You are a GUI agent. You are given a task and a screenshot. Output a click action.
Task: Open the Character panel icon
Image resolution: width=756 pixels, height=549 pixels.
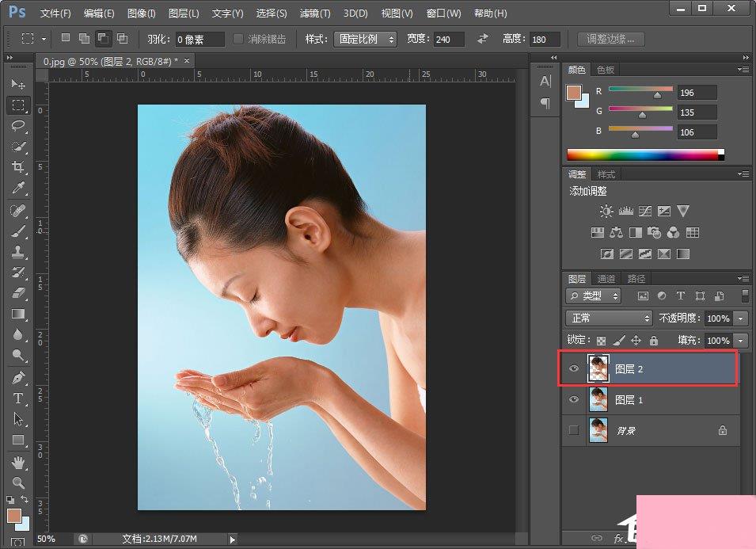coord(545,81)
